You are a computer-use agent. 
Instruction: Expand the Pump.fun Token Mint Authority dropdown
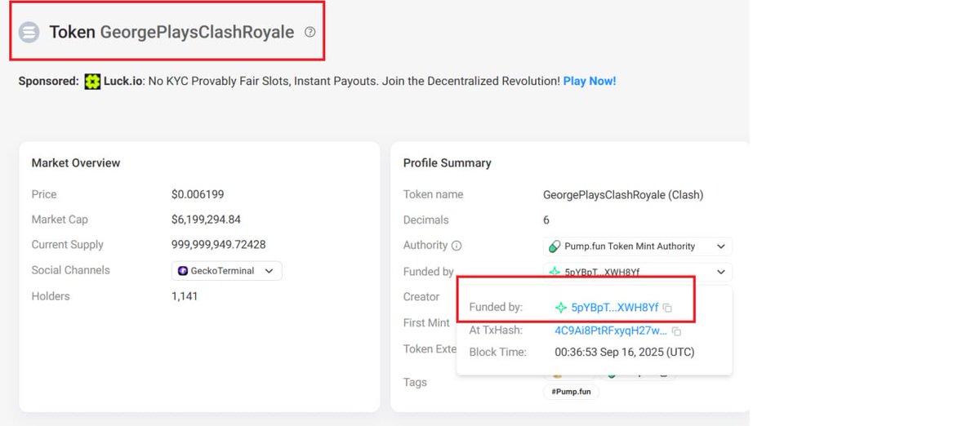[x=720, y=246]
